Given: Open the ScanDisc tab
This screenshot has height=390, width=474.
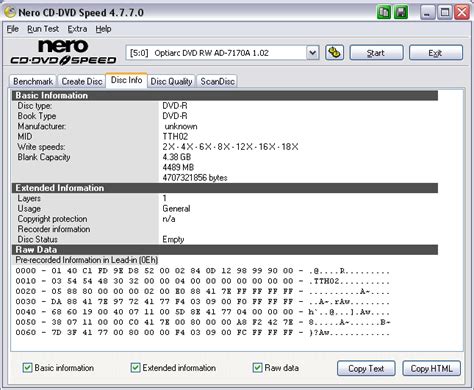Looking at the screenshot, I should pyautogui.click(x=217, y=81).
